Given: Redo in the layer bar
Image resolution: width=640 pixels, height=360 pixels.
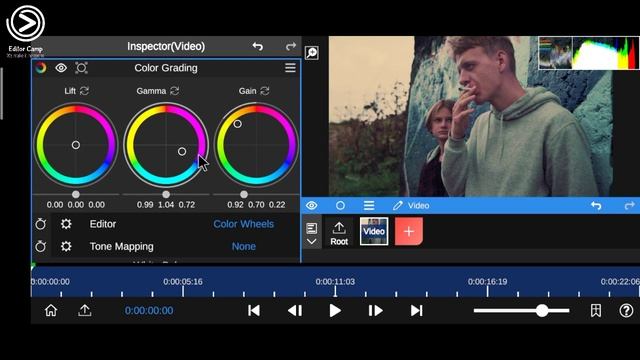Looking at the screenshot, I should tap(629, 205).
